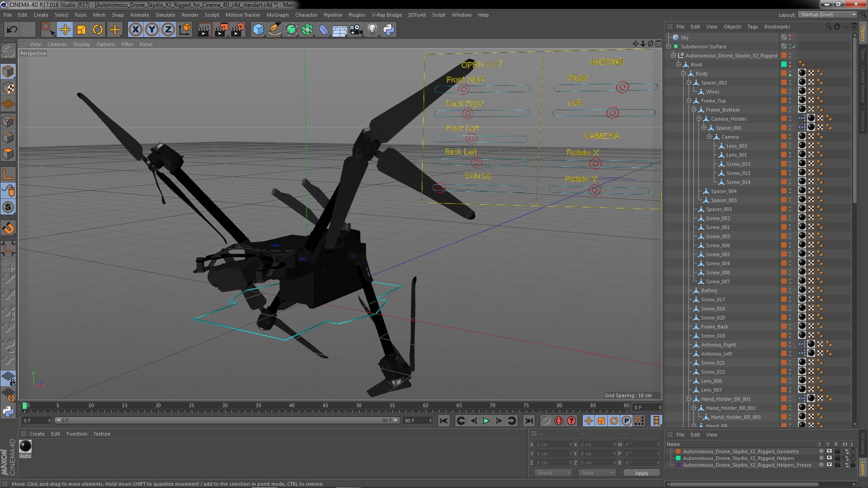Select Antenna_Right in object tree

(718, 345)
